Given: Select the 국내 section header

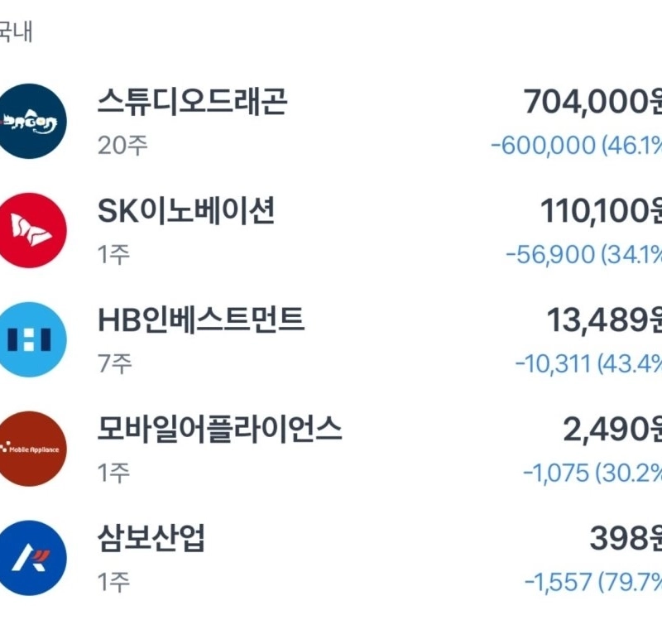Looking at the screenshot, I should point(15,35).
